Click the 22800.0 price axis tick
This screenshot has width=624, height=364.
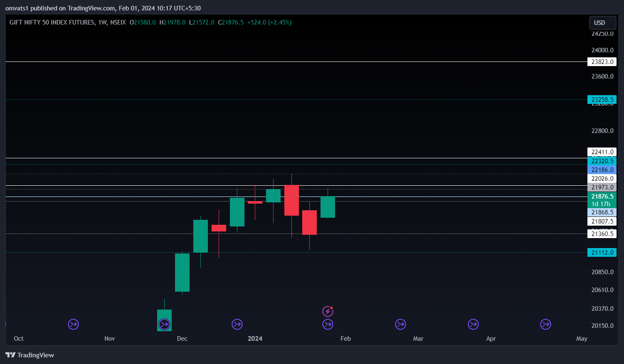pos(602,131)
